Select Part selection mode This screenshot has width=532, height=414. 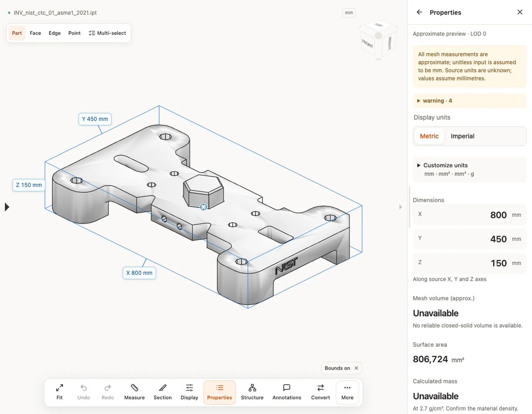17,33
